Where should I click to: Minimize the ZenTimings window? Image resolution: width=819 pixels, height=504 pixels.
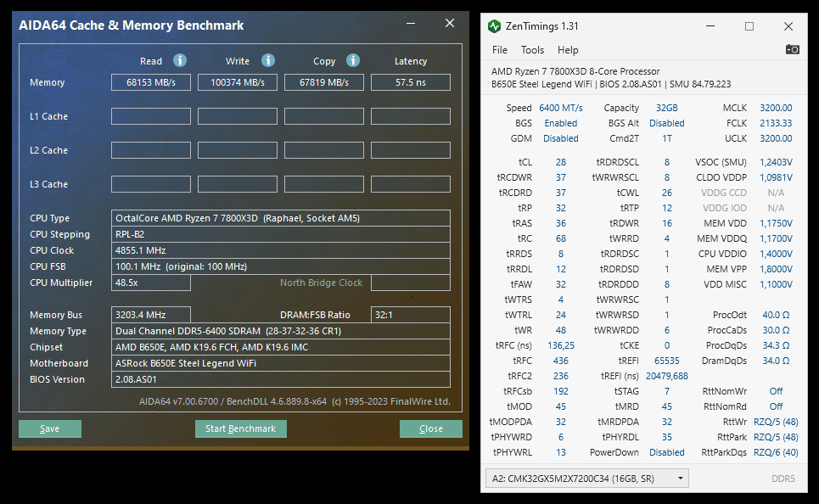pyautogui.click(x=710, y=26)
